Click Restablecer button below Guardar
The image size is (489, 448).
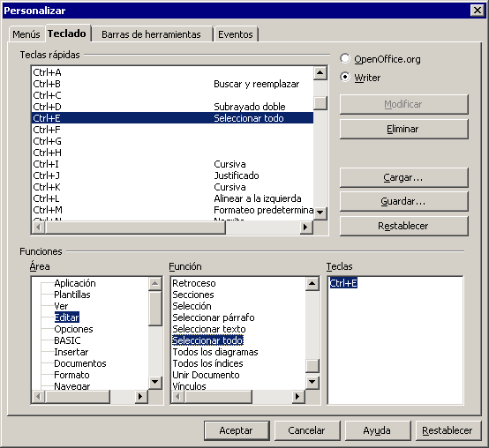pos(404,226)
